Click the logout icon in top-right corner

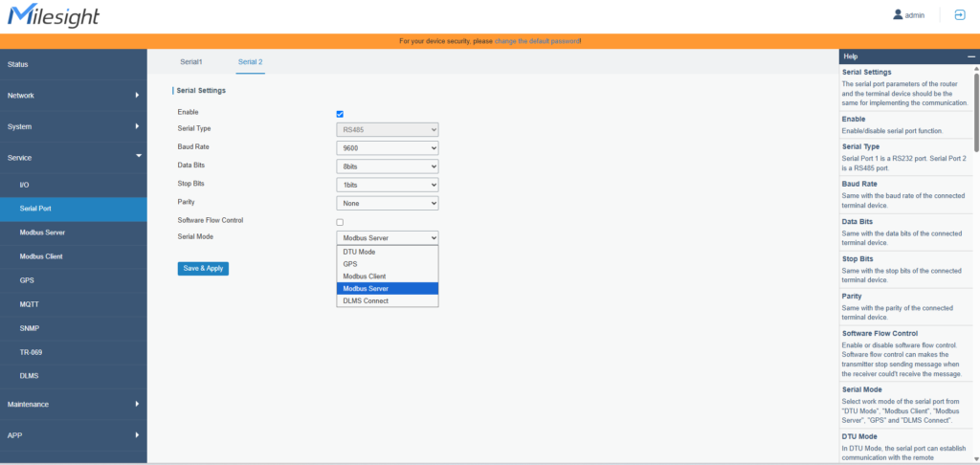tap(959, 15)
